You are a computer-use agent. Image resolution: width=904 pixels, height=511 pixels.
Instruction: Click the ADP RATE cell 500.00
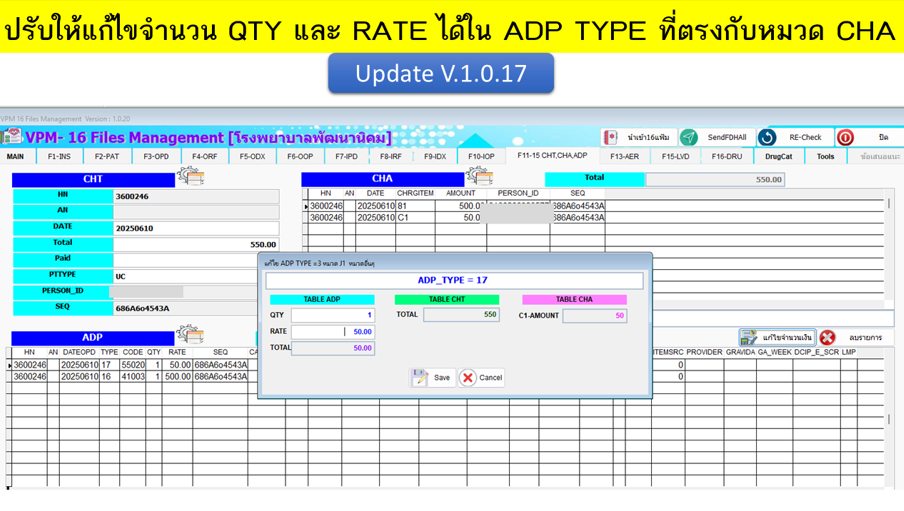click(x=177, y=377)
